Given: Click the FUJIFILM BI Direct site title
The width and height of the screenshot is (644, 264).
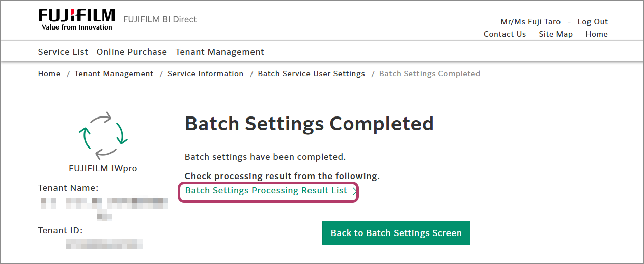Looking at the screenshot, I should 160,19.
